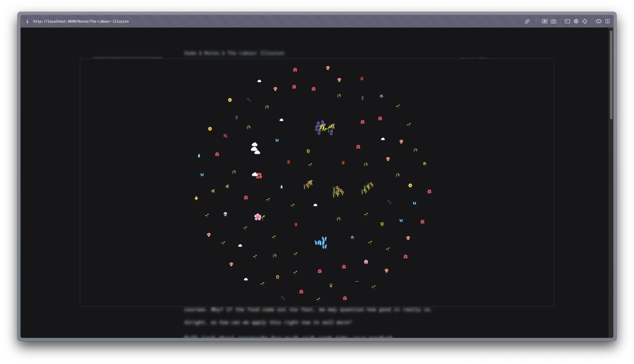Click the copy link chain icon

527,21
